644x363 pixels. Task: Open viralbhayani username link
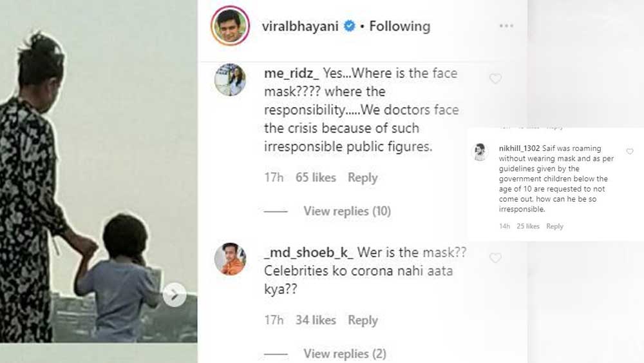pyautogui.click(x=301, y=26)
